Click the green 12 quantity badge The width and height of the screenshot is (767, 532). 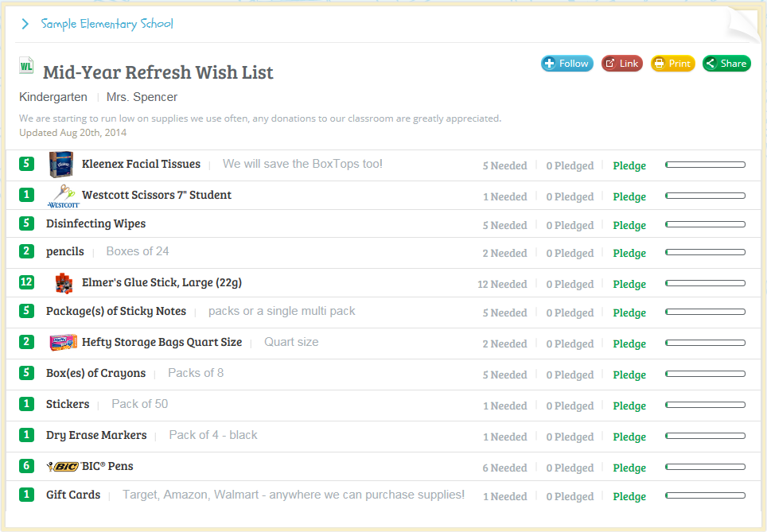click(26, 282)
